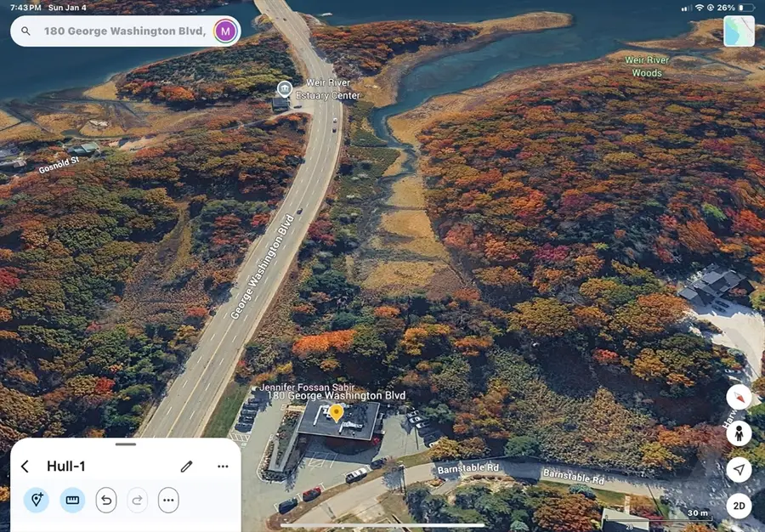Tap the My Location arrow icon
This screenshot has width=765, height=532.
pyautogui.click(x=739, y=468)
